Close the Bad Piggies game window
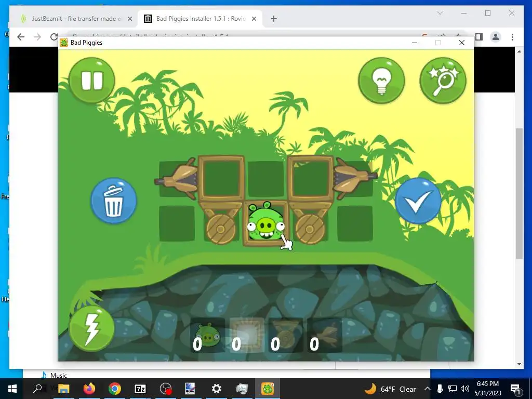This screenshot has height=399, width=532. coord(462,43)
